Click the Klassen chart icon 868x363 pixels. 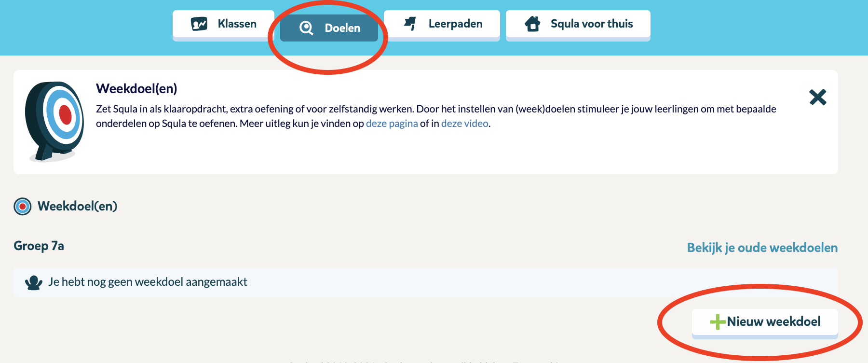(199, 24)
